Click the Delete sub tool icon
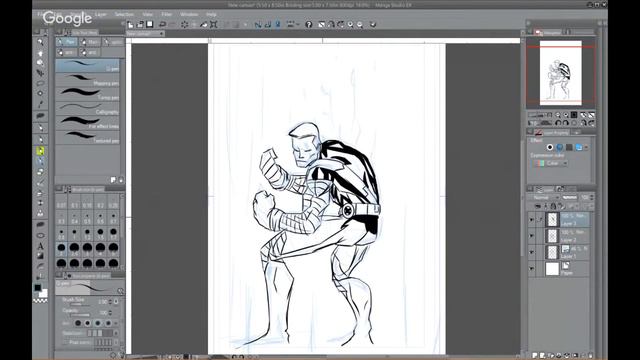 [x=121, y=180]
